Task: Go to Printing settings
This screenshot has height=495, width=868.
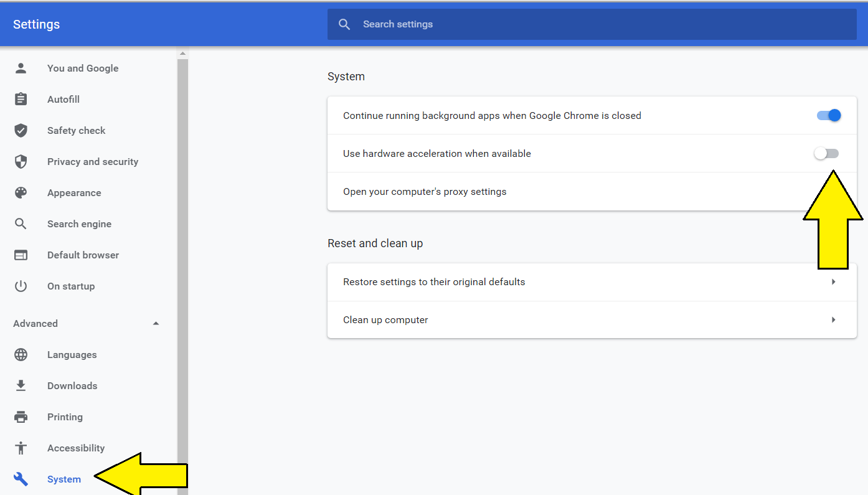Action: (65, 417)
